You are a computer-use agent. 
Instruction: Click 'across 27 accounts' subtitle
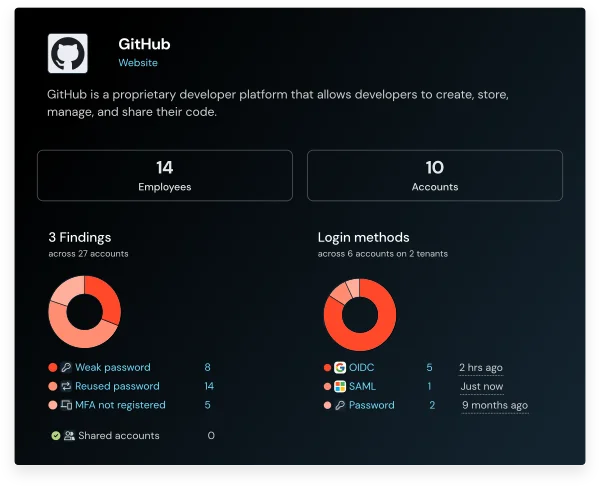coord(88,254)
